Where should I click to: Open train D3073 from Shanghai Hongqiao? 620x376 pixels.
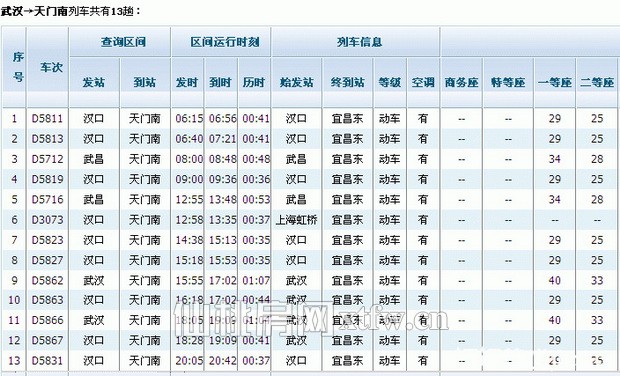tap(47, 219)
